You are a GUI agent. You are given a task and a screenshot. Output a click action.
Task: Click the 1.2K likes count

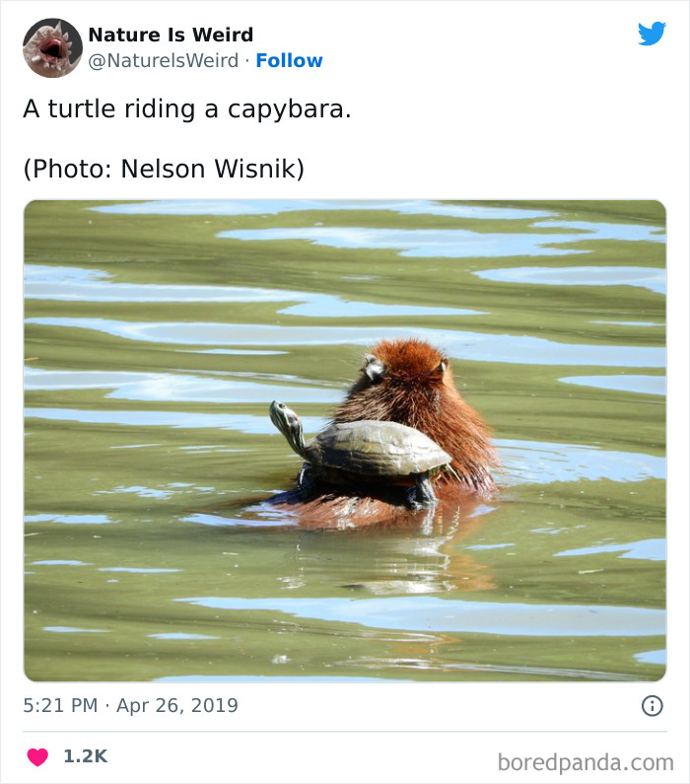click(x=85, y=756)
